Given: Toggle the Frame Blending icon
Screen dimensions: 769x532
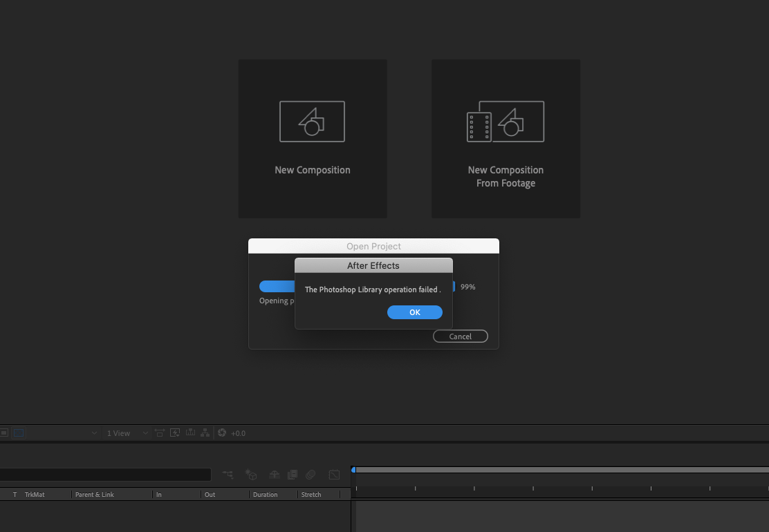Looking at the screenshot, I should click(293, 474).
